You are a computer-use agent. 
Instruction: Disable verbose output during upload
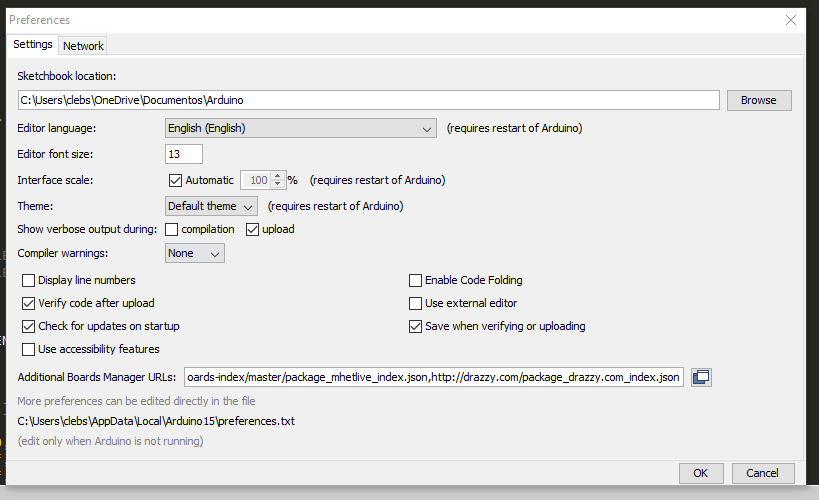(252, 229)
